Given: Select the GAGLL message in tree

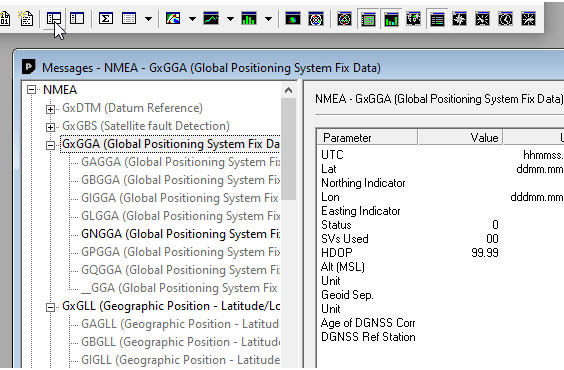Looking at the screenshot, I should tap(180, 324).
